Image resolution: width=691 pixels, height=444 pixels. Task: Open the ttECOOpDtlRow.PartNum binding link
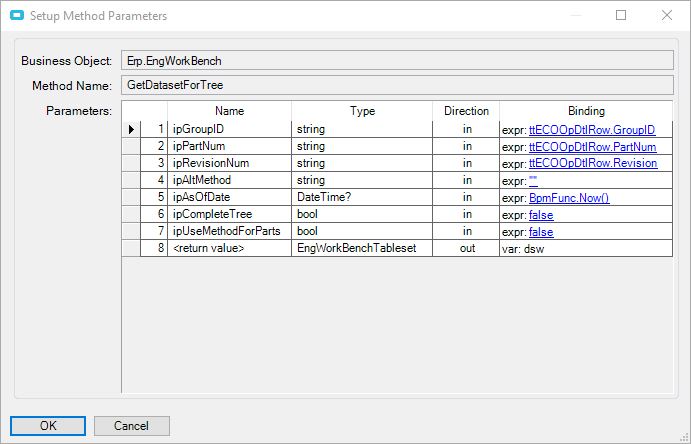[x=592, y=147]
